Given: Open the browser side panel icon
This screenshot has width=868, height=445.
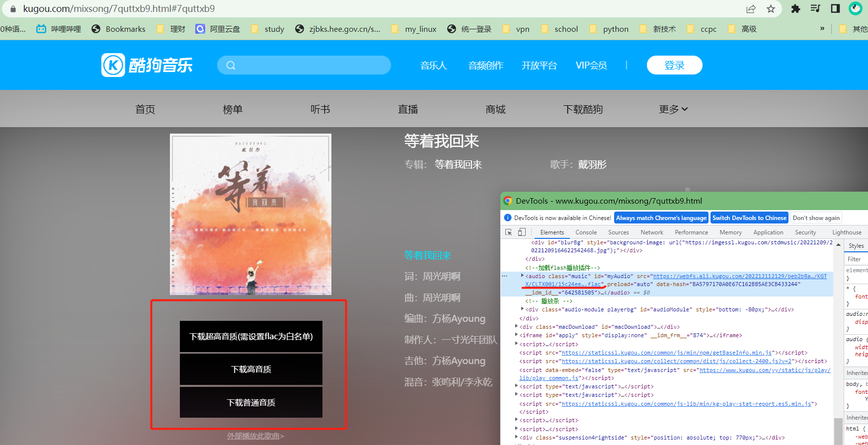Looking at the screenshot, I should [835, 8].
